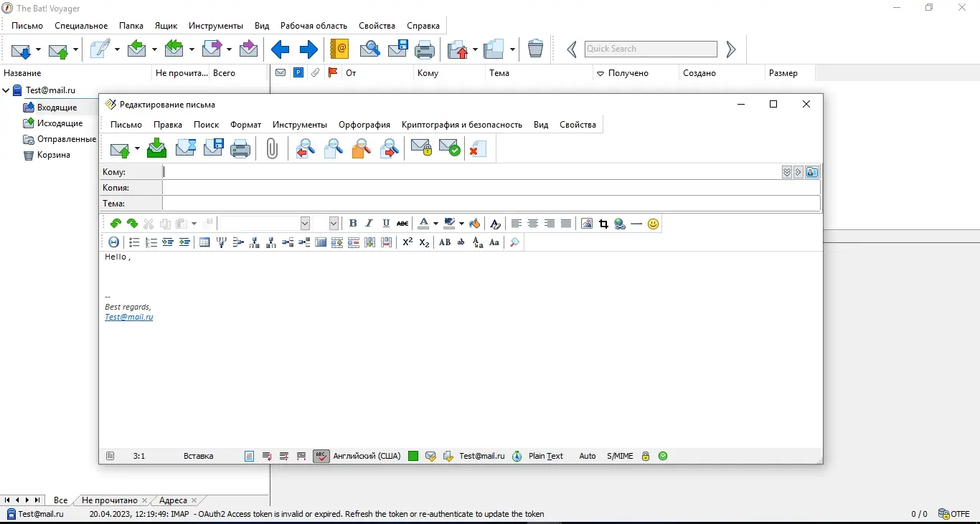Click into the Тема subject field
The height and width of the screenshot is (524, 980).
tap(491, 204)
